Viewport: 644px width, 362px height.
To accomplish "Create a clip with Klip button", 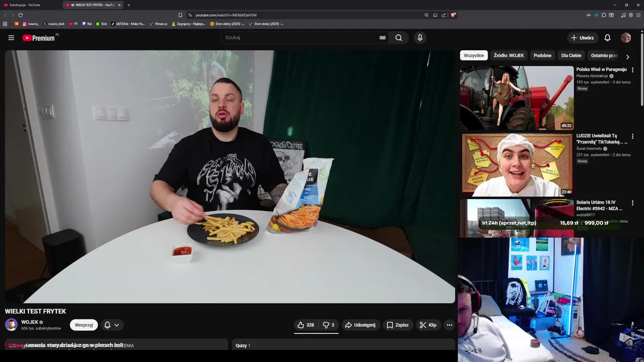I will point(428,325).
